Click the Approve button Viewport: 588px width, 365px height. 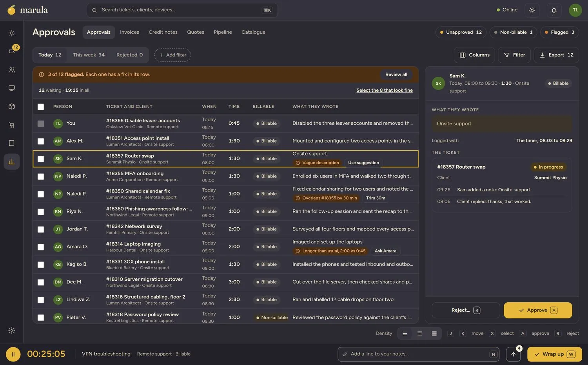[538, 310]
